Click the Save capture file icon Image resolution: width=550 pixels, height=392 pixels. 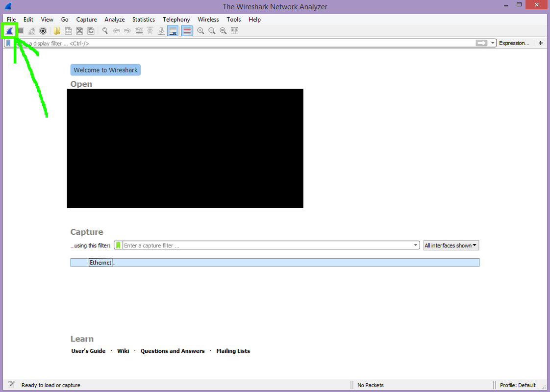click(69, 31)
